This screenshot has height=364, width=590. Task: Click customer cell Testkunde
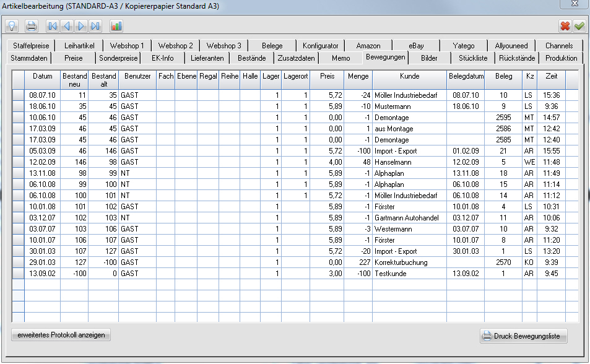point(409,274)
